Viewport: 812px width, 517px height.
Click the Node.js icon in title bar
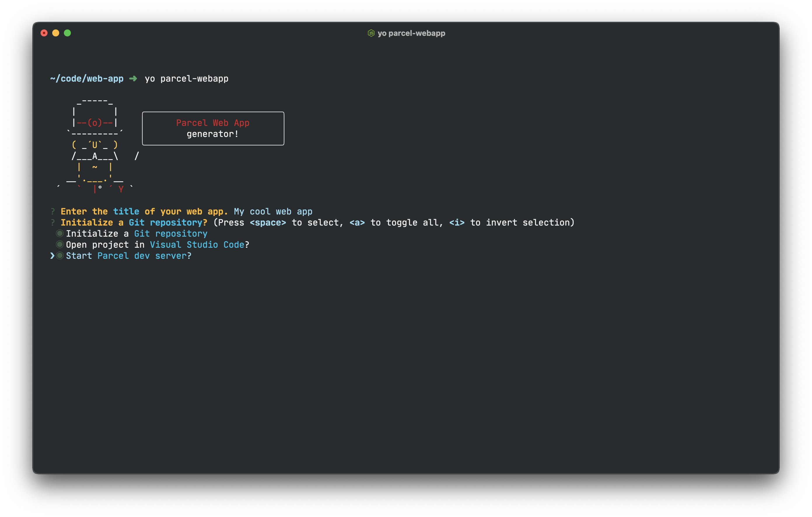click(371, 33)
